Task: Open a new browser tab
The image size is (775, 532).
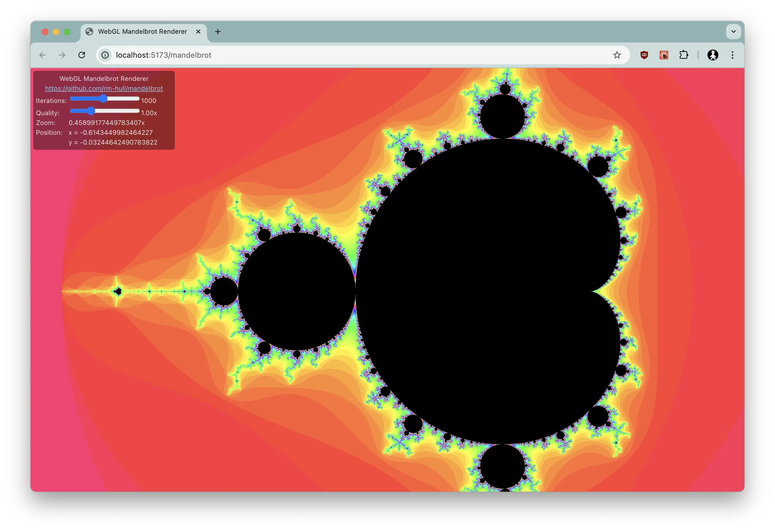Action: 218,32
